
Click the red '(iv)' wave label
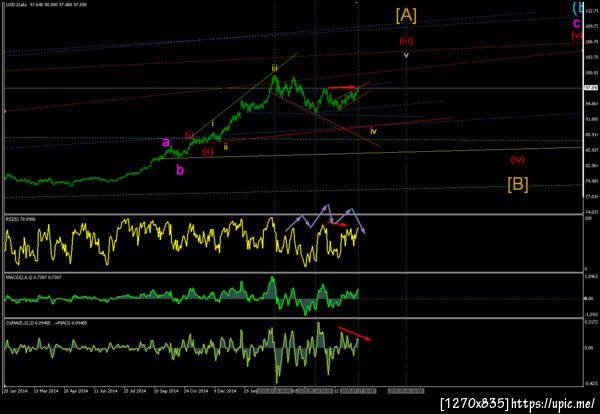tap(517, 160)
